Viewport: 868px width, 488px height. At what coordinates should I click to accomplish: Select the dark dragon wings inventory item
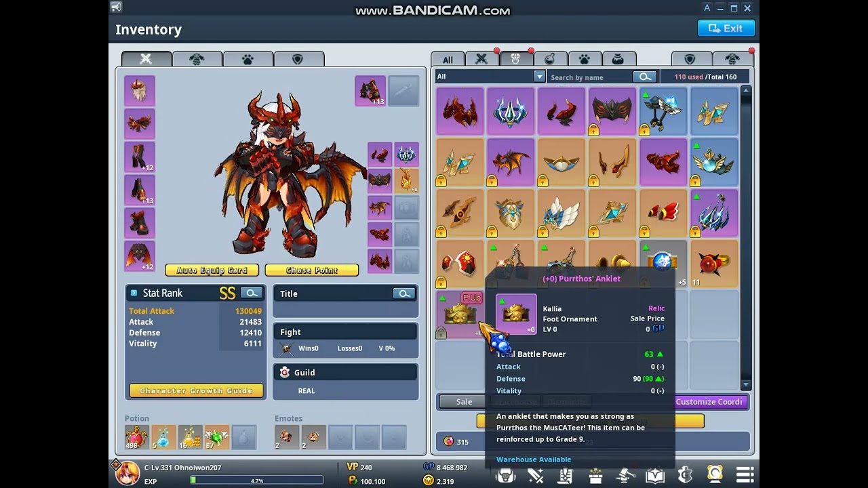tap(511, 163)
